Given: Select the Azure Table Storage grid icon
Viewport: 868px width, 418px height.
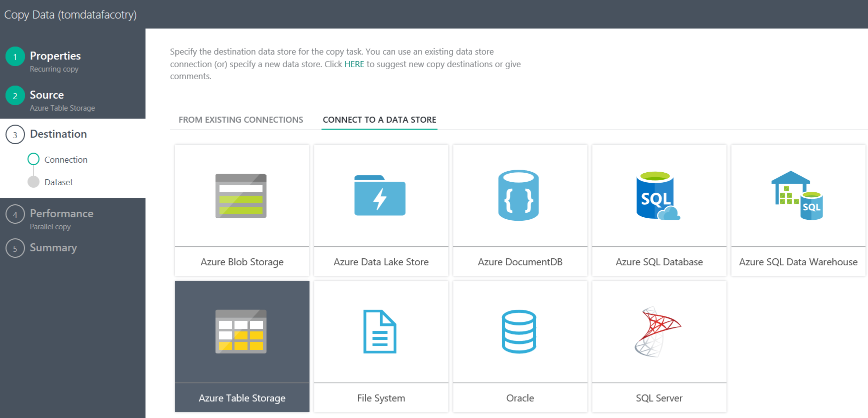Looking at the screenshot, I should coord(241,331).
